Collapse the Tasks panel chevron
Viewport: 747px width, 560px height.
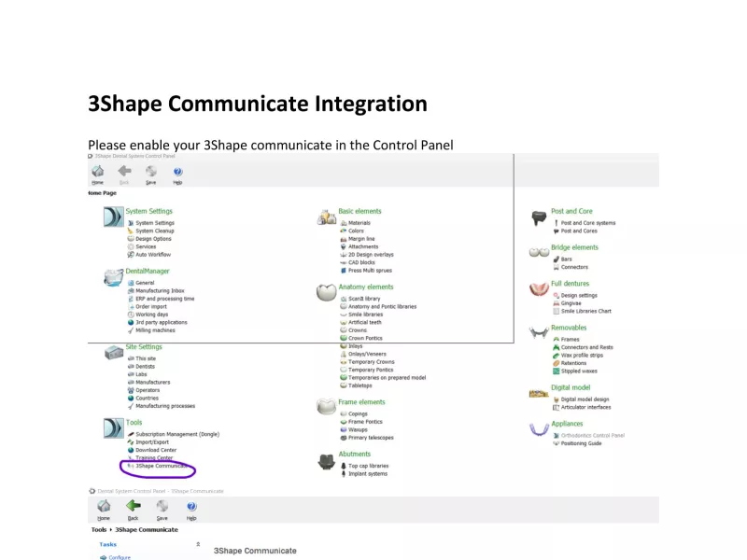[198, 544]
